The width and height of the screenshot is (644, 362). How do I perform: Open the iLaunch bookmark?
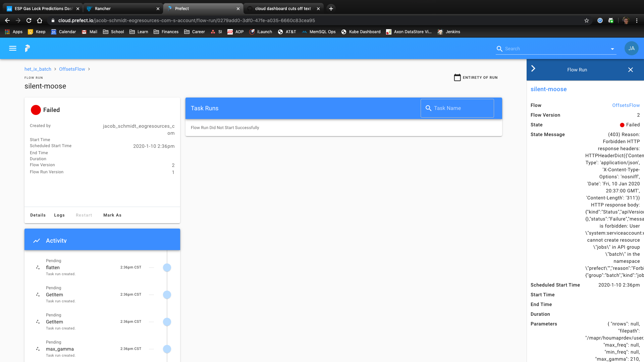tap(261, 32)
